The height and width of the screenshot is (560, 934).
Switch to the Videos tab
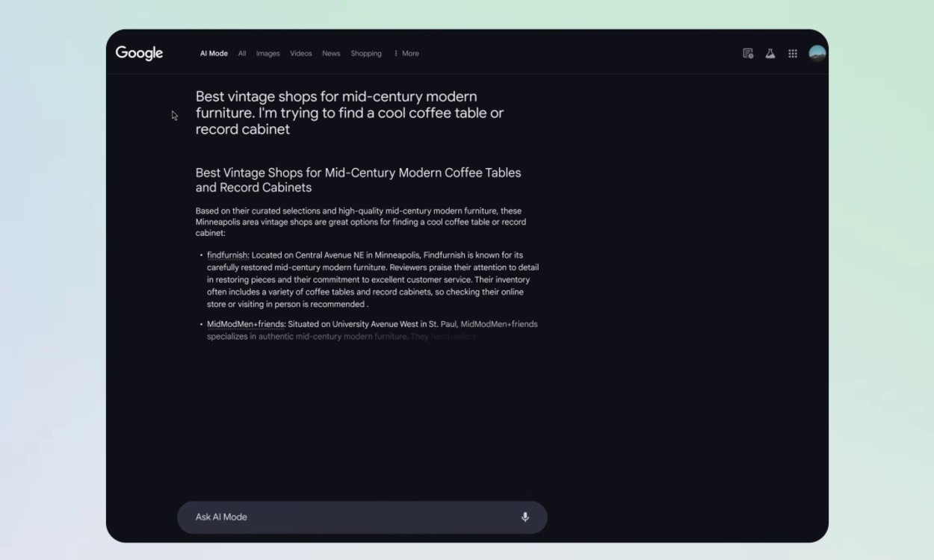tap(300, 53)
